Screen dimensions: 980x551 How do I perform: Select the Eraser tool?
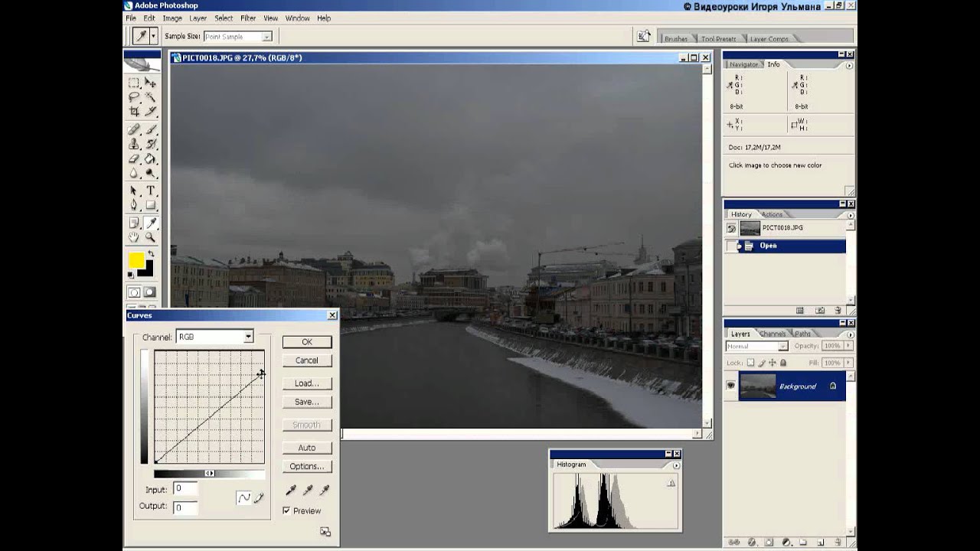pyautogui.click(x=134, y=159)
